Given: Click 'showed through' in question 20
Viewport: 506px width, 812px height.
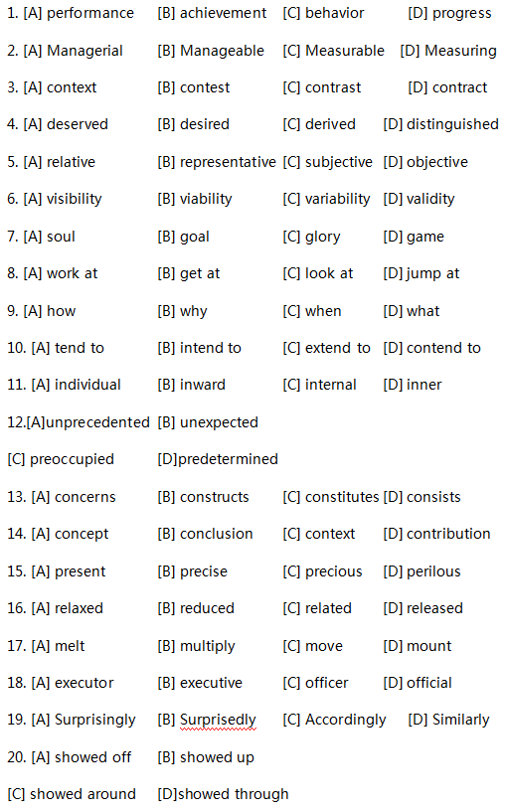Looking at the screenshot, I should (233, 794).
